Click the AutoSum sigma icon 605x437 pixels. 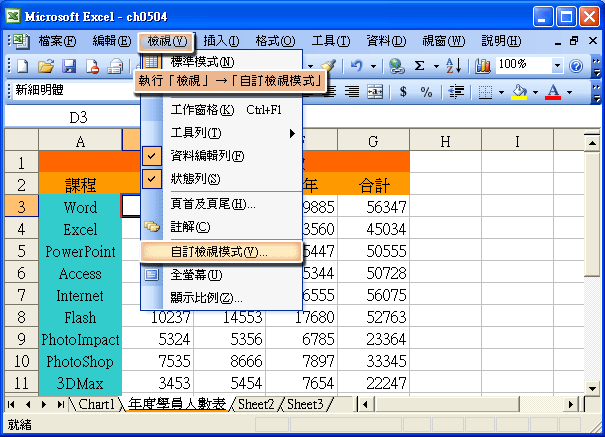420,65
